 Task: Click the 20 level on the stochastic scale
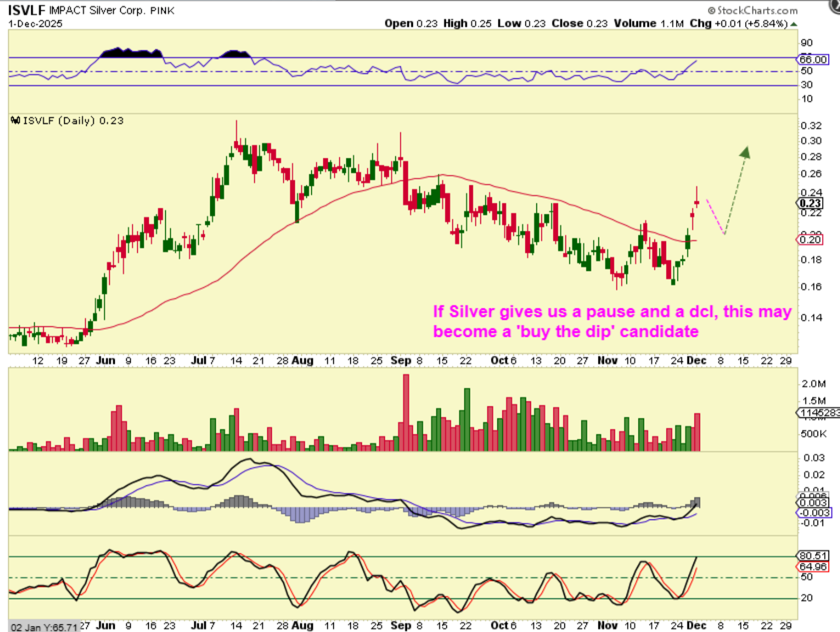[807, 598]
